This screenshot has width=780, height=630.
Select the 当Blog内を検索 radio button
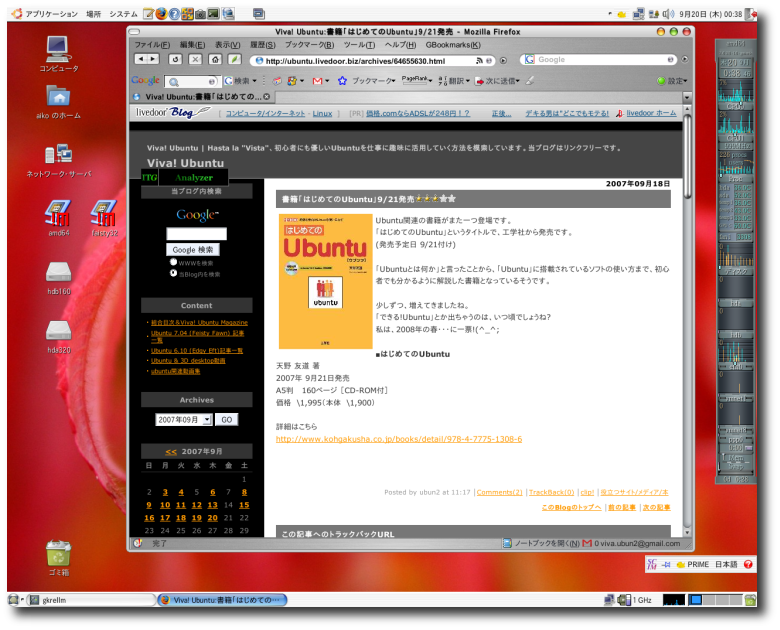click(173, 273)
